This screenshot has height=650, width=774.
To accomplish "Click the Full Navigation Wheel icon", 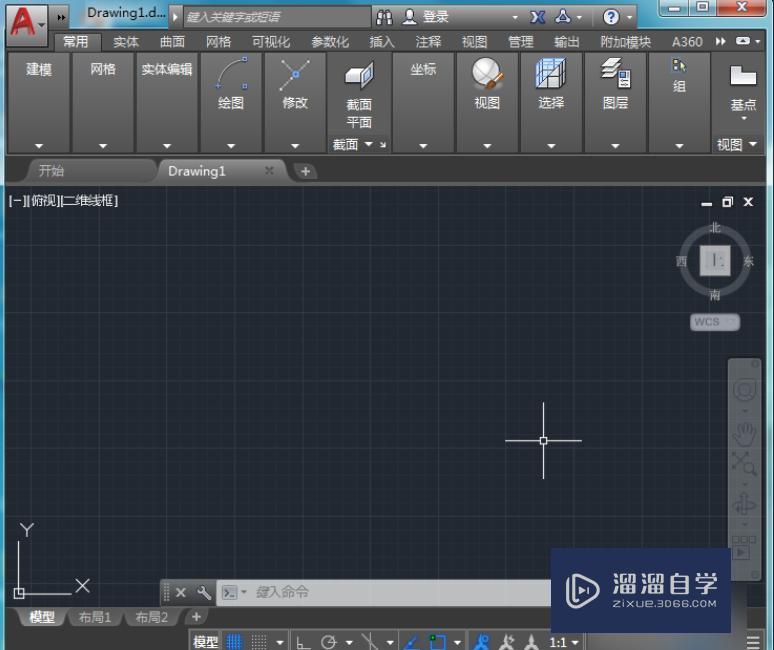I will [744, 391].
